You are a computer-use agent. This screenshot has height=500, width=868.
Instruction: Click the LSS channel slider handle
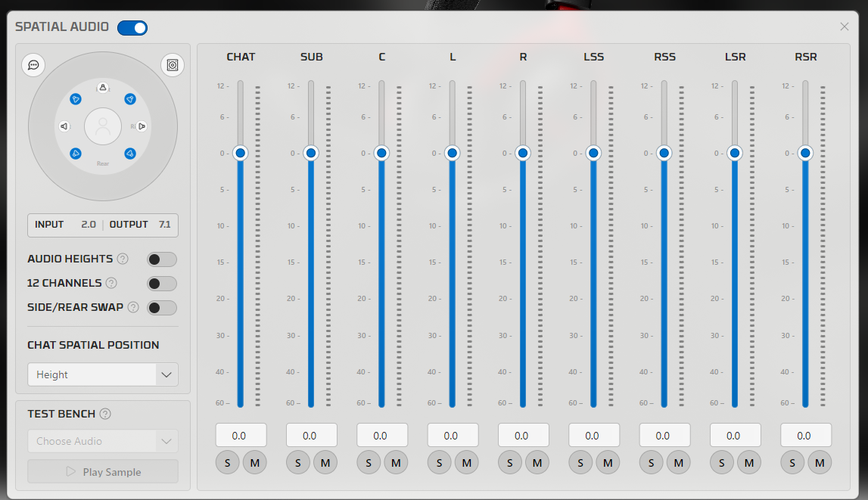593,154
